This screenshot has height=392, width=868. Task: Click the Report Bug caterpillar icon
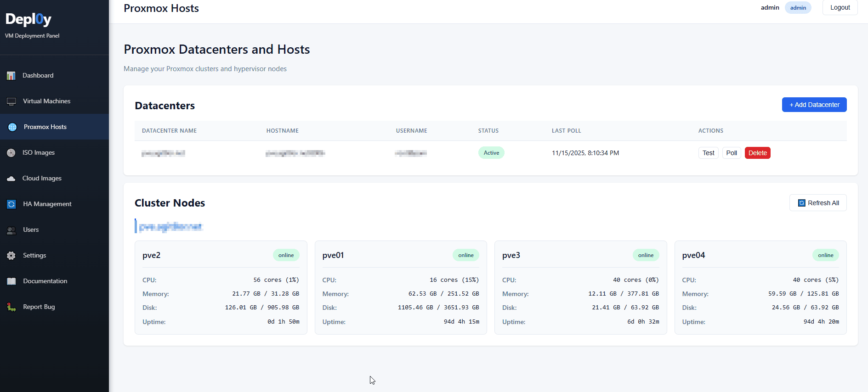pos(11,307)
